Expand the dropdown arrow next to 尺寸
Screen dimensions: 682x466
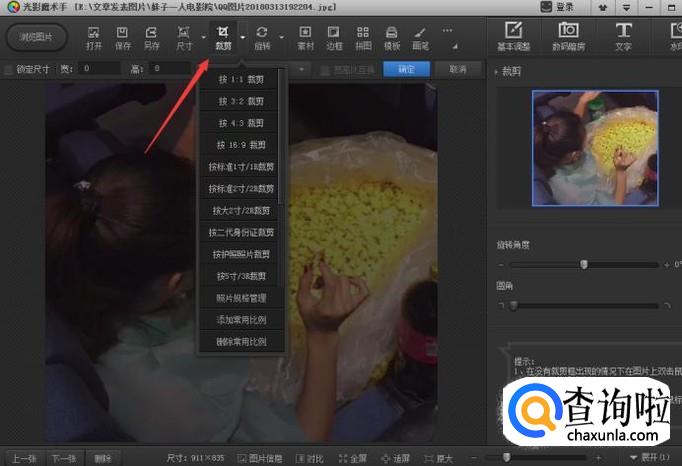tap(203, 40)
